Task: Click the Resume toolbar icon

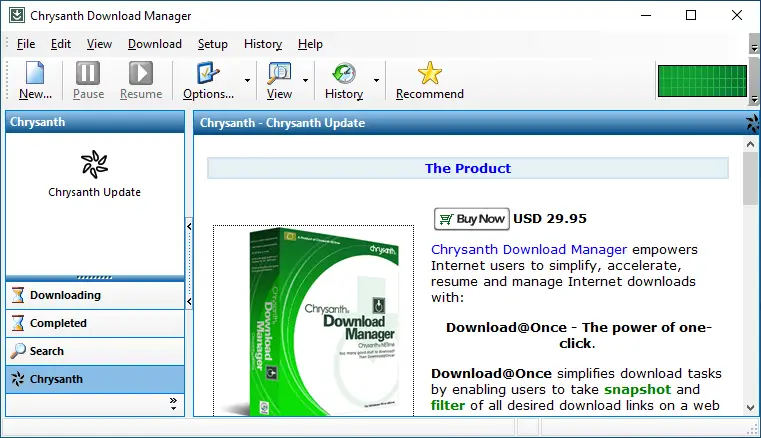Action: [141, 73]
